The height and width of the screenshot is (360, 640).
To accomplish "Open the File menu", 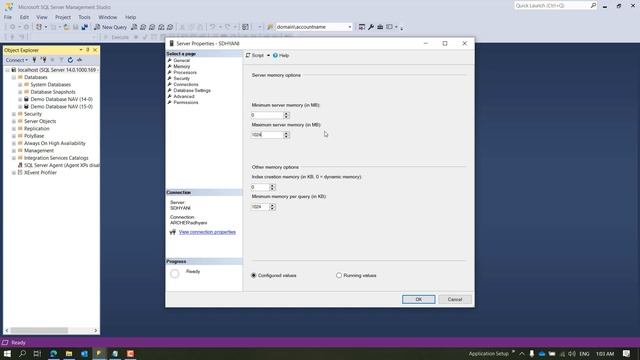I will pos(8,17).
